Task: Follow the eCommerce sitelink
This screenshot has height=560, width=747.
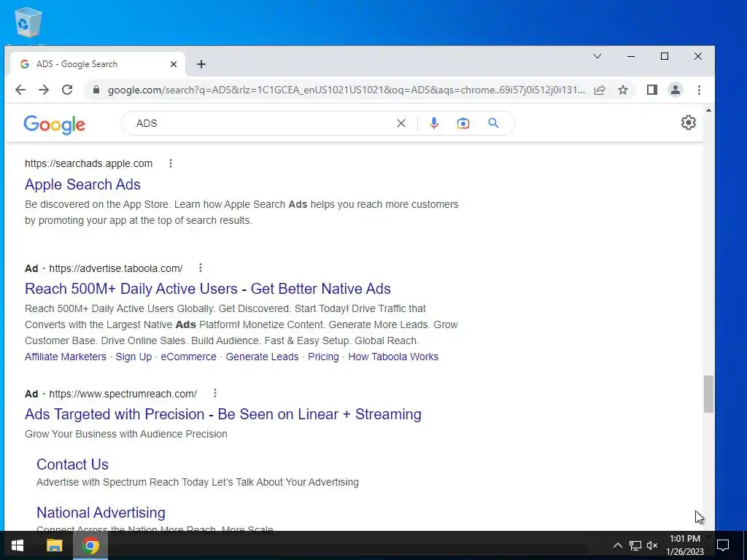Action: [x=188, y=357]
